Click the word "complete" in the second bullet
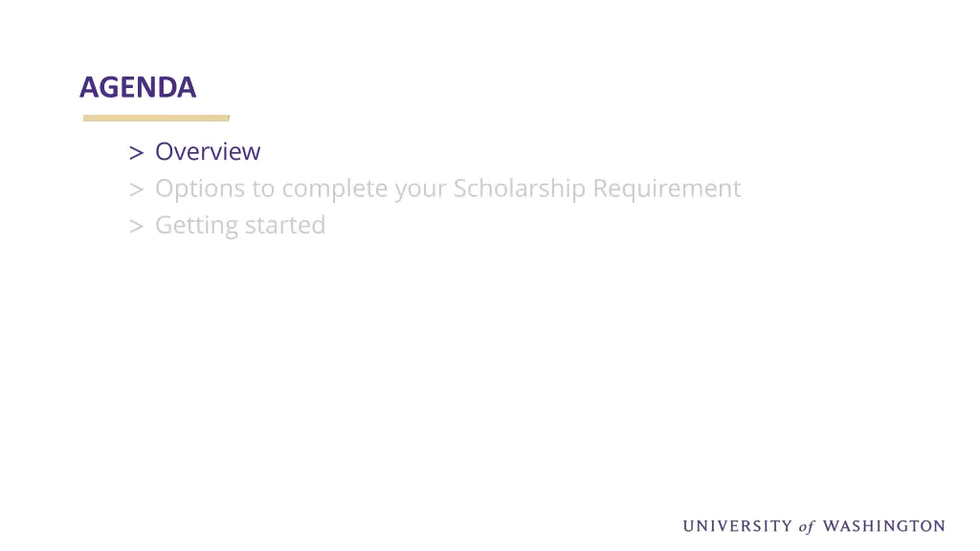 pyautogui.click(x=334, y=188)
